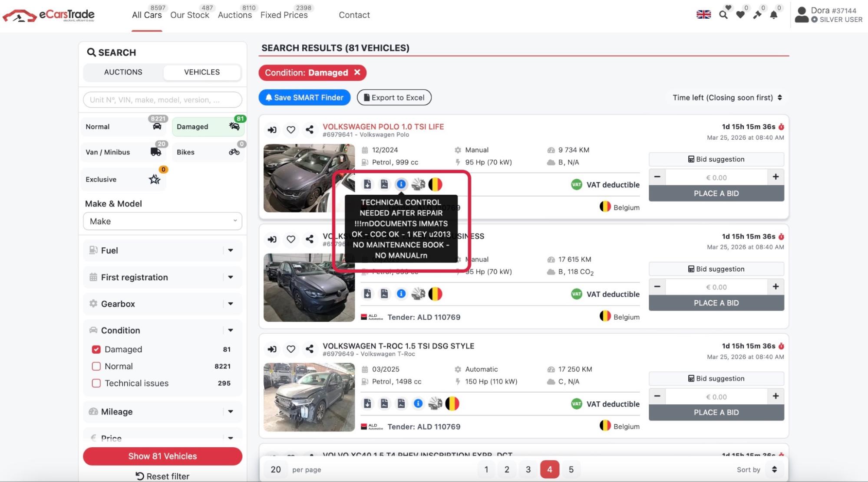Viewport: 868px width, 482px height.
Task: Check the Normal condition checkbox
Action: 96,366
